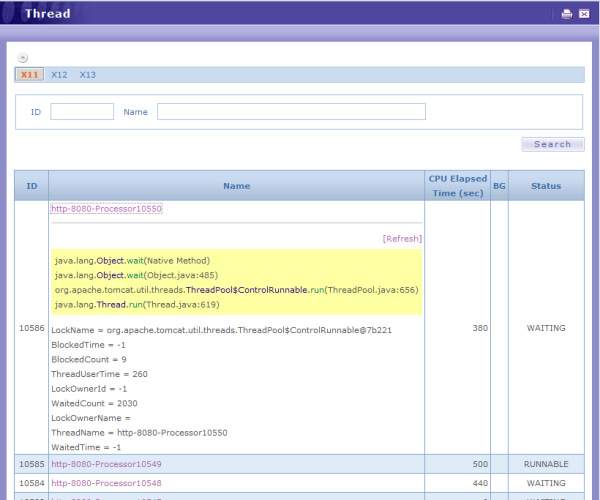Click the Search button
The width and height of the screenshot is (600, 500).
tap(553, 144)
